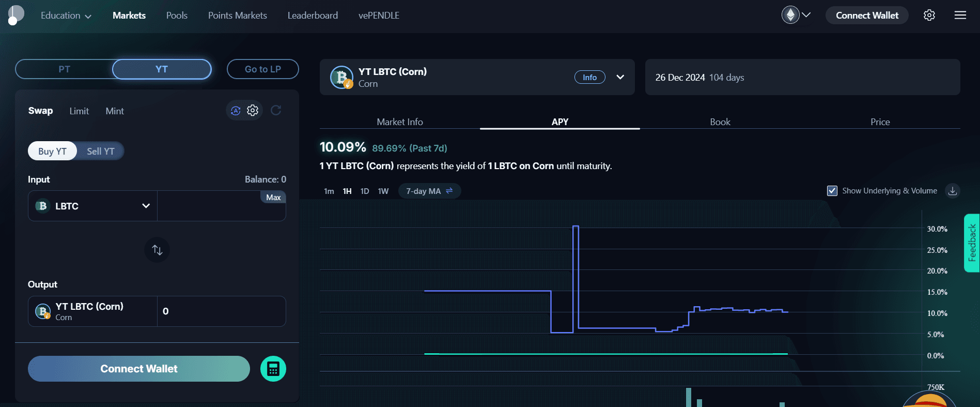Click YT LBTC output token icon
Viewport: 980px width, 407px height.
pyautogui.click(x=42, y=311)
